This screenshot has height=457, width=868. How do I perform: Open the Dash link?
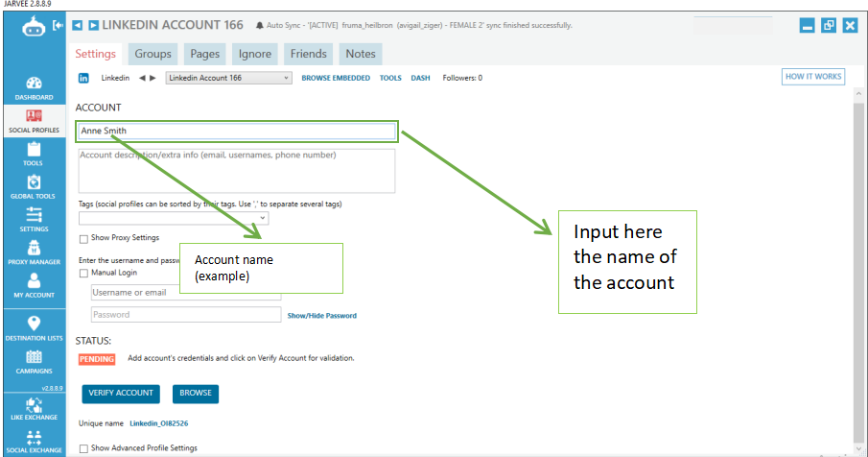[420, 78]
